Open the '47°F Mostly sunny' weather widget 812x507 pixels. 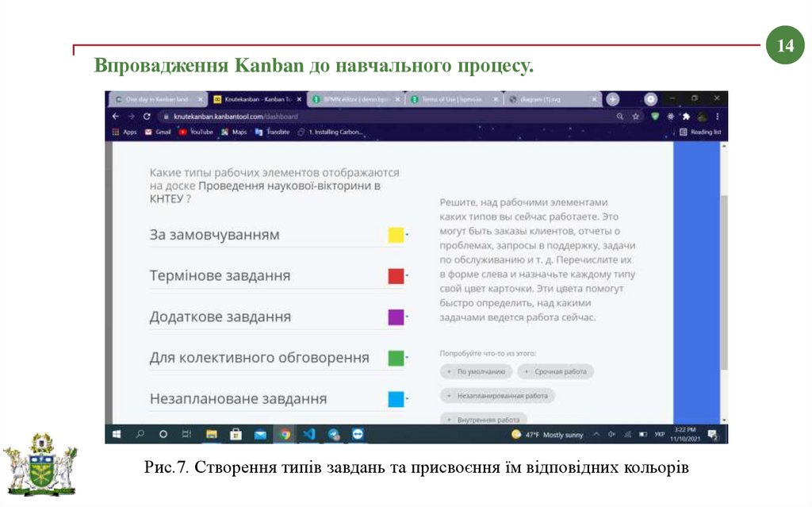pyautogui.click(x=547, y=435)
